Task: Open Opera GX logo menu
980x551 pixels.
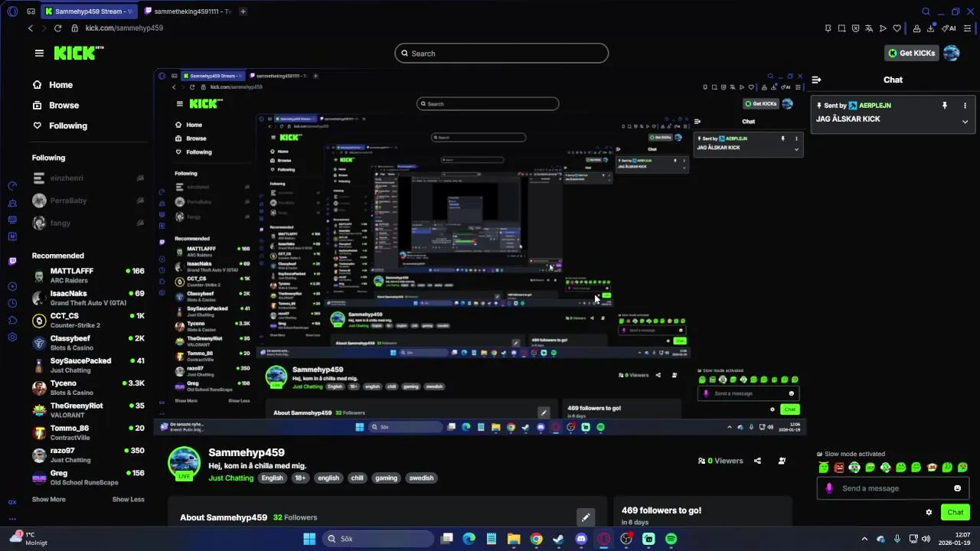Action: coord(11,11)
